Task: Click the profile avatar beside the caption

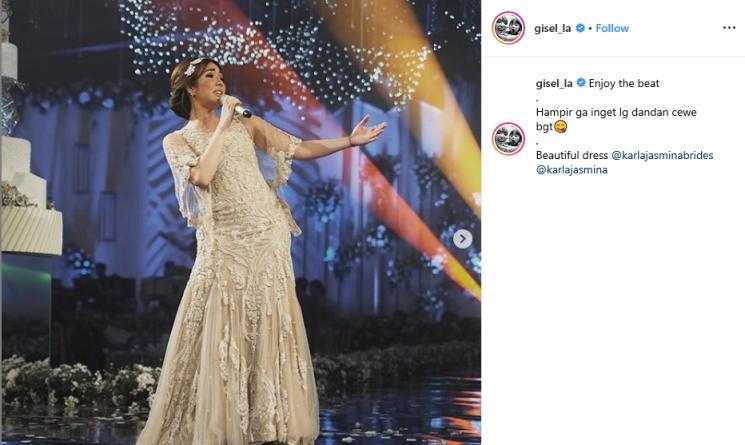Action: click(x=508, y=139)
